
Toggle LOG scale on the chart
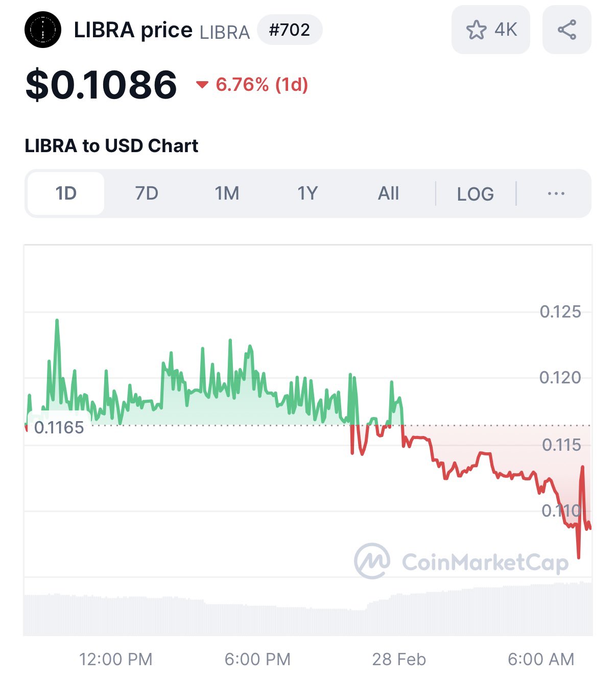pos(475,194)
